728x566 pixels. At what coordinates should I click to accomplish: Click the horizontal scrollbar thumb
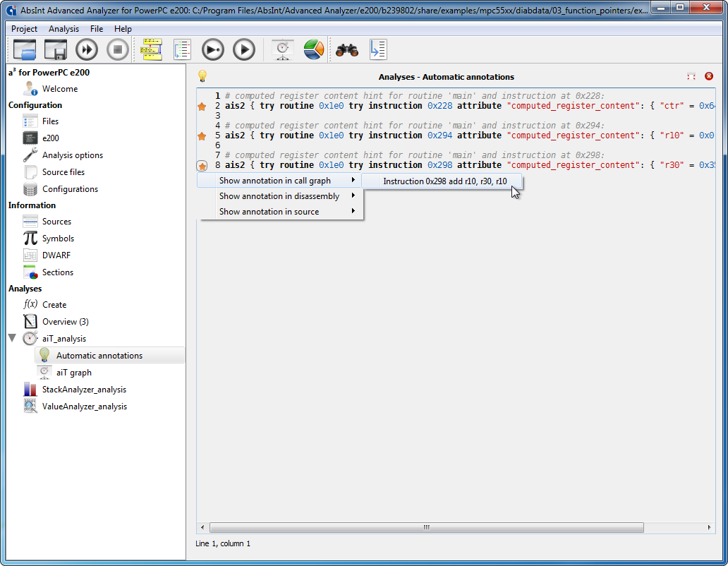[x=426, y=527]
